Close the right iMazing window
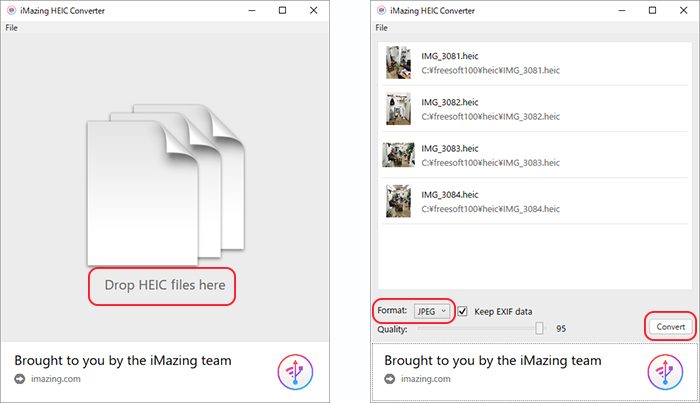Viewport: 700px width, 403px height. [683, 10]
